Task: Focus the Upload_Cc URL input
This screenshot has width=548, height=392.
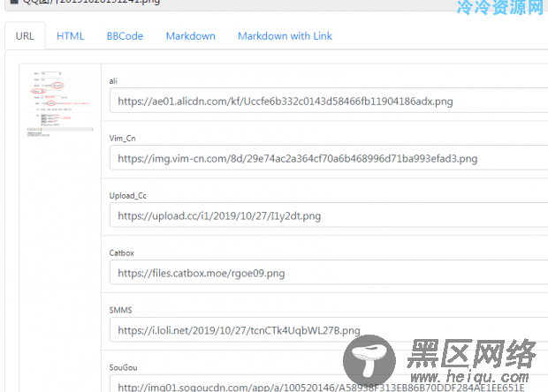Action: click(x=329, y=215)
